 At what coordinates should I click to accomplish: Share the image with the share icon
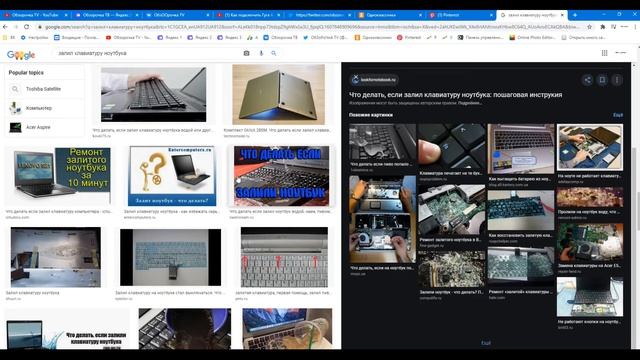(587, 80)
